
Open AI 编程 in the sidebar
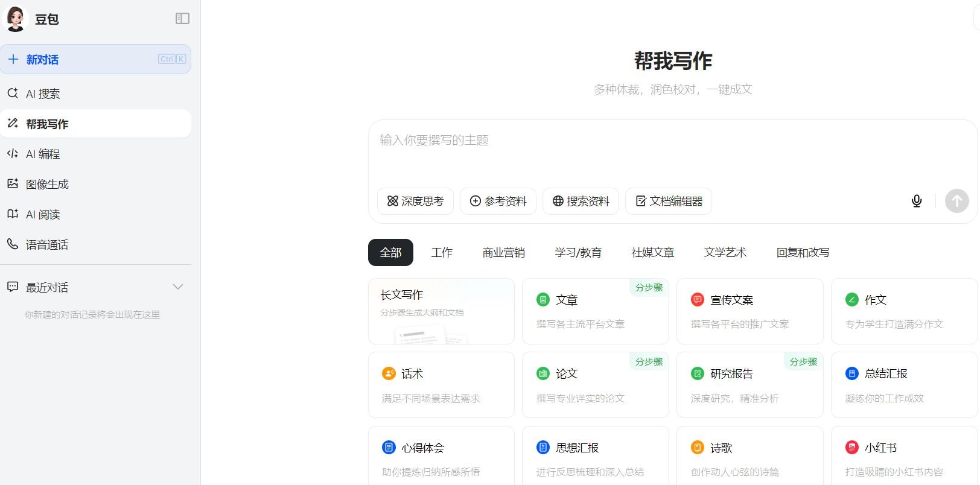(42, 154)
